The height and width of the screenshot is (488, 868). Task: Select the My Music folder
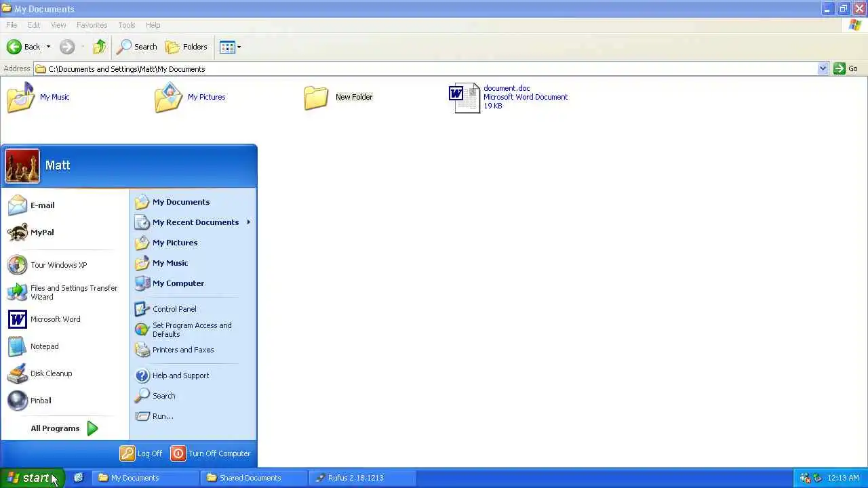tap(38, 98)
